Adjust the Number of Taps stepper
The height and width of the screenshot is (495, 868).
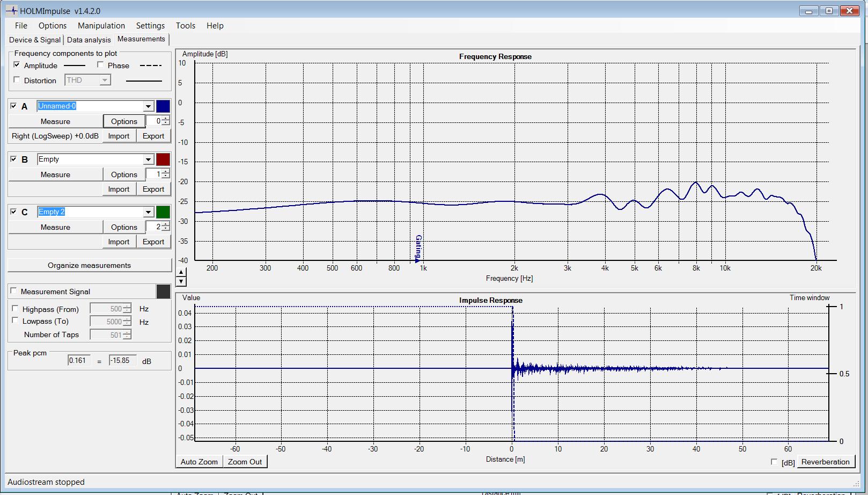[x=127, y=334]
